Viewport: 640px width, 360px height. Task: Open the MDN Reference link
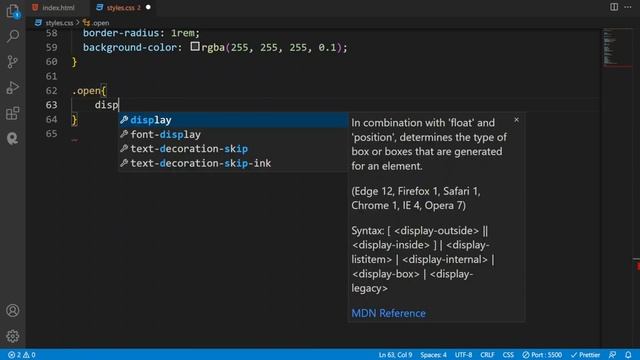pyautogui.click(x=388, y=313)
